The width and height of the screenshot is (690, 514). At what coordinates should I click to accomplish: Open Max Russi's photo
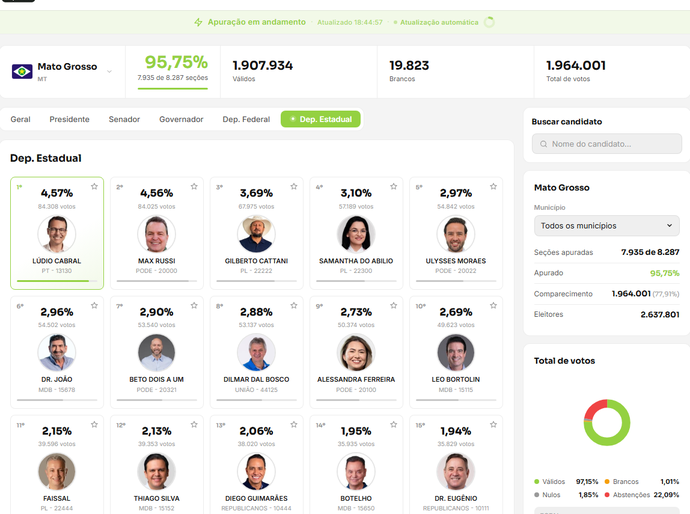pyautogui.click(x=157, y=234)
